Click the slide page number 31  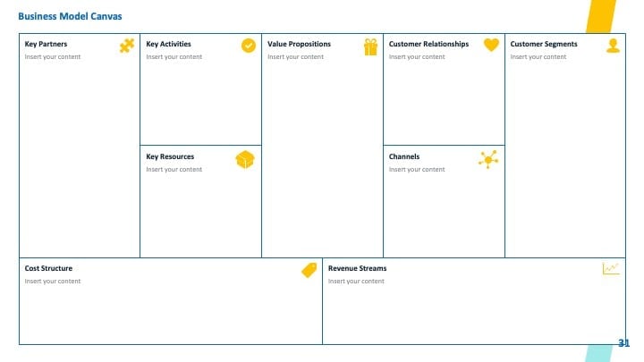(623, 343)
